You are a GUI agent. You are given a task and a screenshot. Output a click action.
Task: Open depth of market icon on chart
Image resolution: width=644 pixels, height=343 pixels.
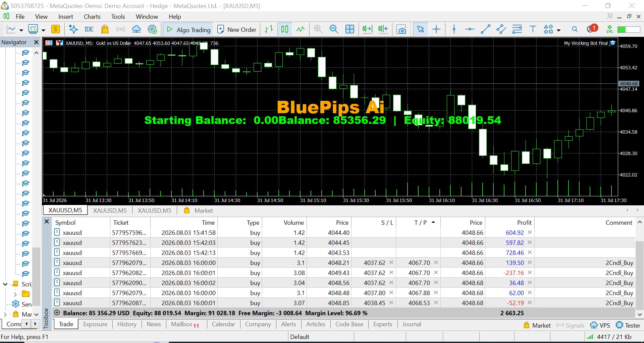[x=60, y=43]
